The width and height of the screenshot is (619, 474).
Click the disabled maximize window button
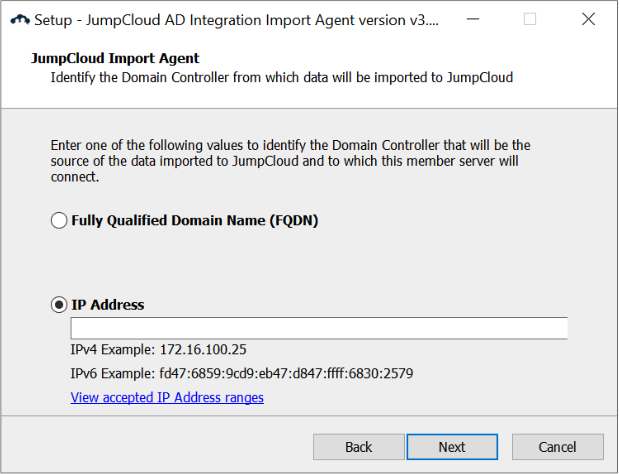click(x=530, y=19)
